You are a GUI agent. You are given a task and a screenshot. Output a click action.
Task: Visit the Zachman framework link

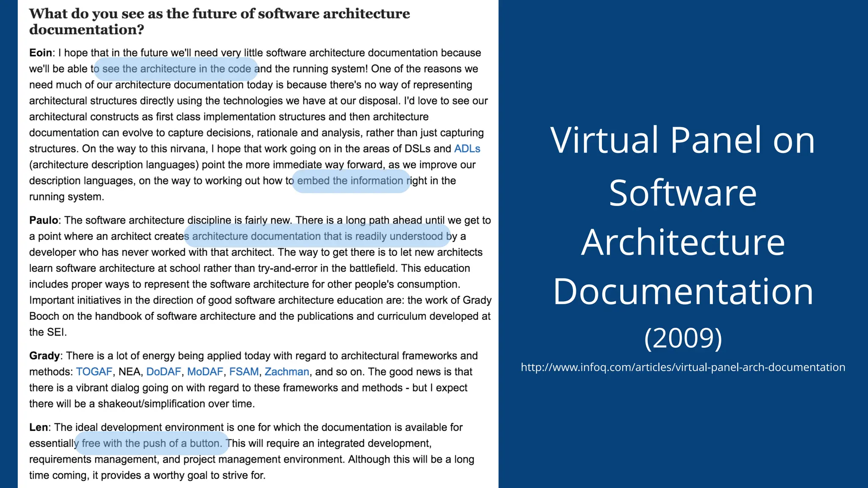point(287,372)
